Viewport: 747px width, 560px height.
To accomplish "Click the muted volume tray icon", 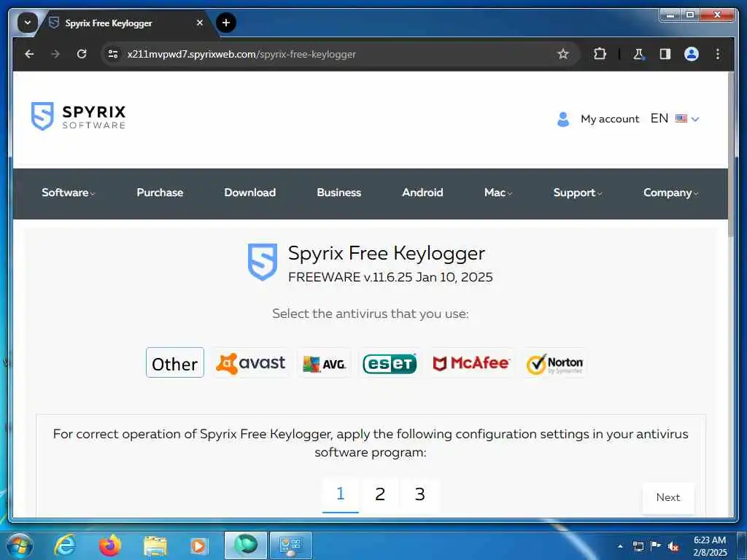I will click(673, 547).
